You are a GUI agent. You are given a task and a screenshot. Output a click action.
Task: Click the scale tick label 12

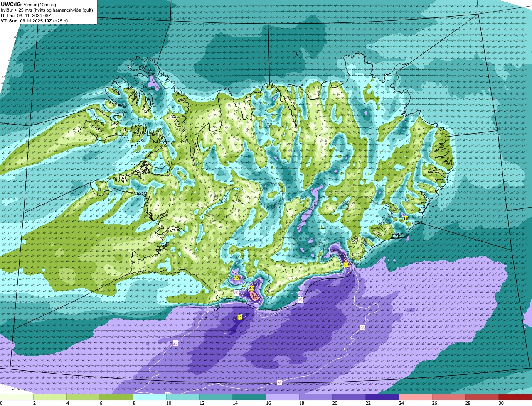202,403
